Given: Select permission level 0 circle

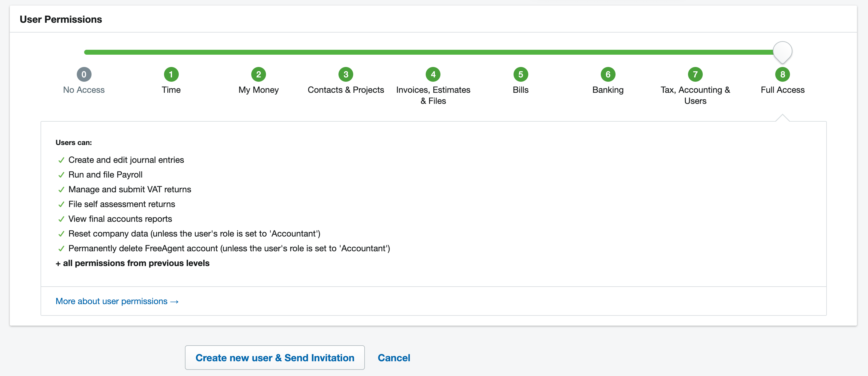Looking at the screenshot, I should pyautogui.click(x=84, y=74).
